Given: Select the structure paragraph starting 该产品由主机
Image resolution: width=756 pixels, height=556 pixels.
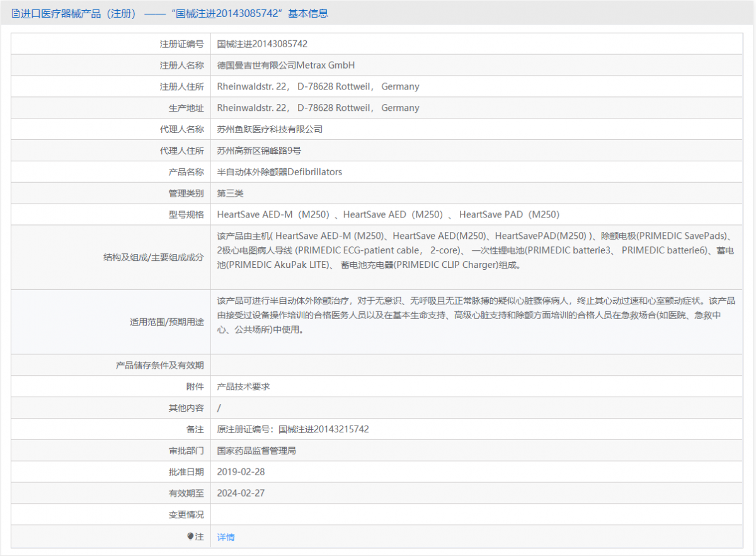Looking at the screenshot, I should [476, 250].
